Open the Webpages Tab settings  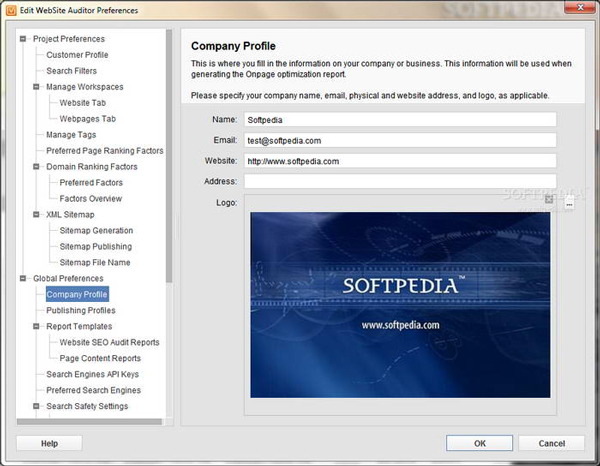pyautogui.click(x=88, y=119)
